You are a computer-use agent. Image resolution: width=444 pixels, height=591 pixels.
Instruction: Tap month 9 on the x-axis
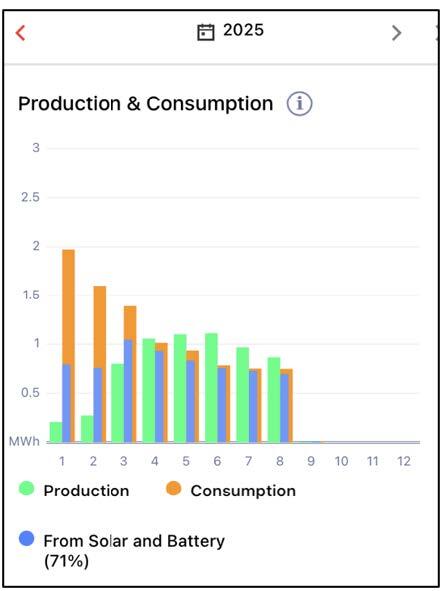point(311,461)
